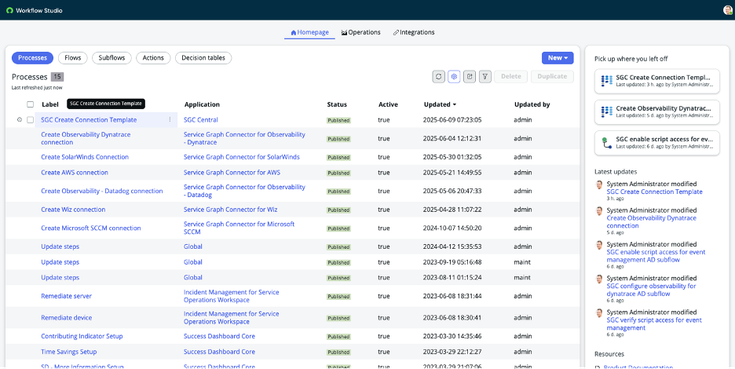This screenshot has width=735, height=369.
Task: Switch to the Homepage tab
Action: [x=309, y=32]
